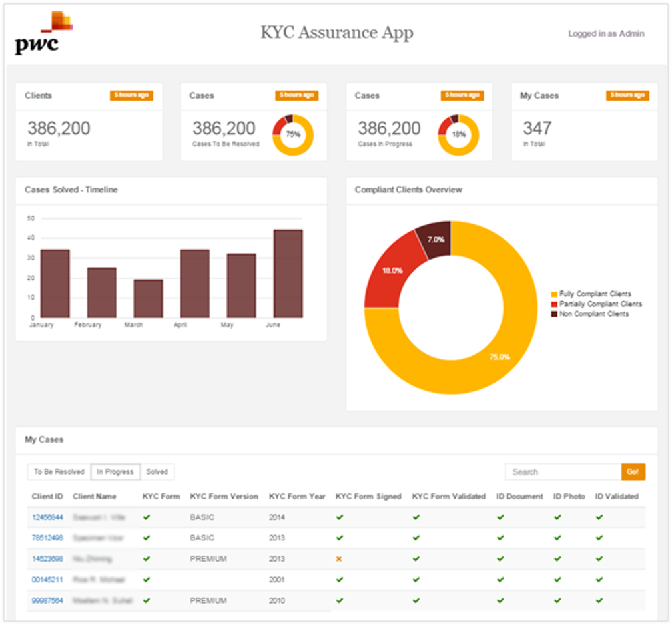Open client ID 14523698 link
Viewport: 672px width, 625px height.
click(47, 559)
